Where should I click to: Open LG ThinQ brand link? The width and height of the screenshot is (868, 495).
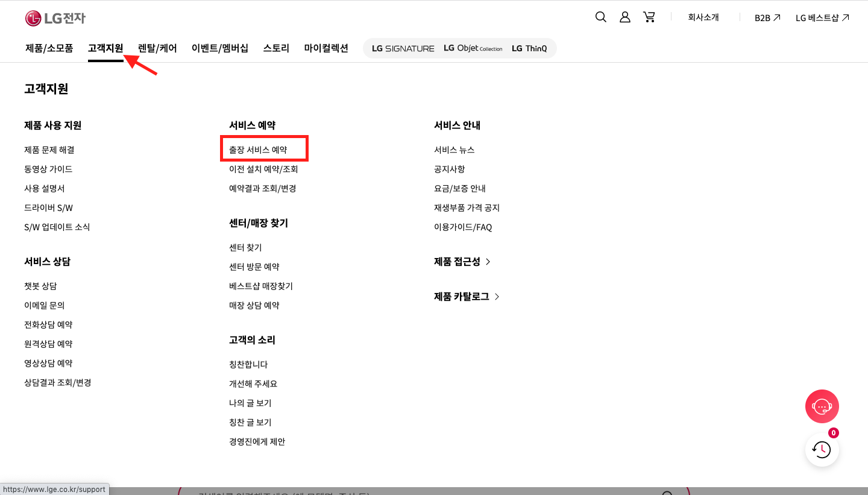pos(529,48)
